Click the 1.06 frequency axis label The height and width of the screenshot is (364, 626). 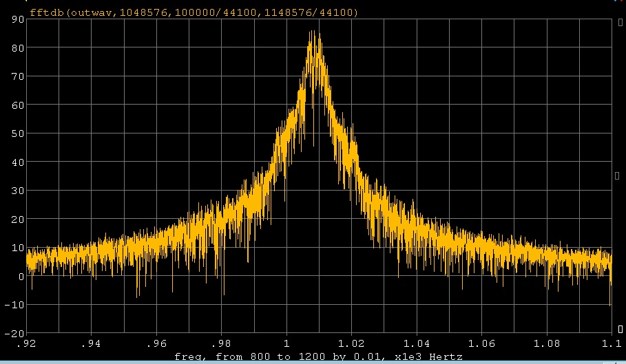tap(481, 343)
